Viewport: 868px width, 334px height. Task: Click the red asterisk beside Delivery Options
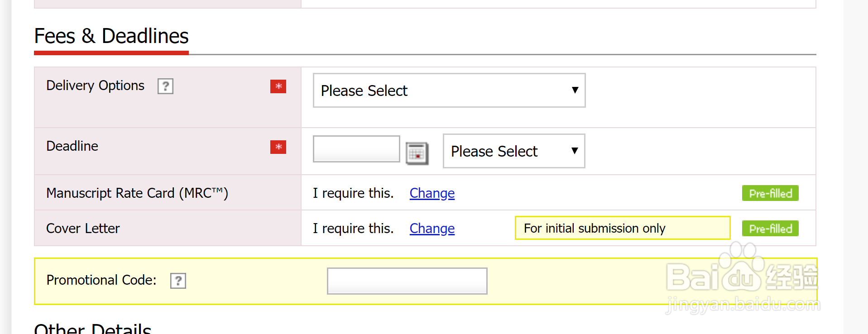tap(278, 86)
